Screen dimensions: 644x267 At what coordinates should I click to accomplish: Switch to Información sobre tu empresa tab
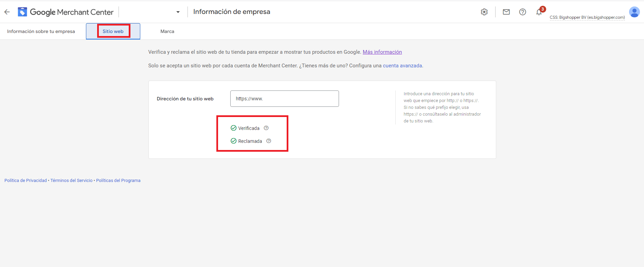tap(41, 31)
